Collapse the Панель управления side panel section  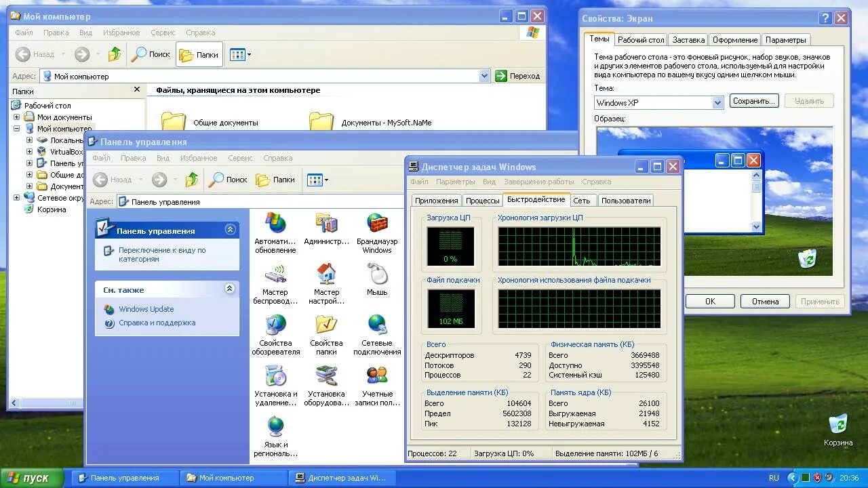[230, 230]
